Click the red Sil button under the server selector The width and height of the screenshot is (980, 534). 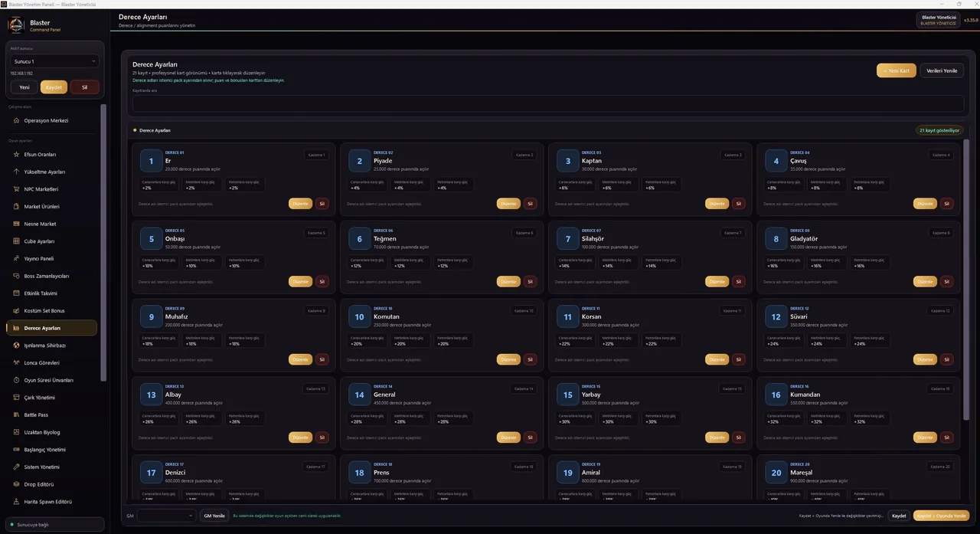[84, 87]
